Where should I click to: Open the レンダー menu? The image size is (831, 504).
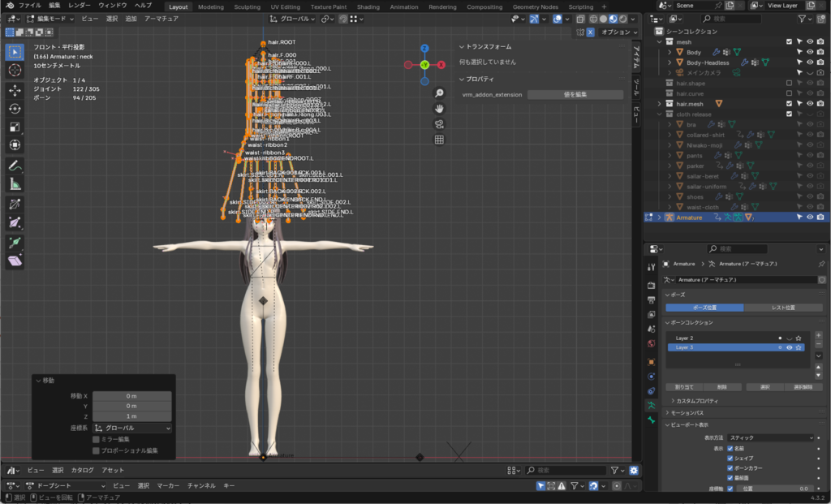(80, 6)
